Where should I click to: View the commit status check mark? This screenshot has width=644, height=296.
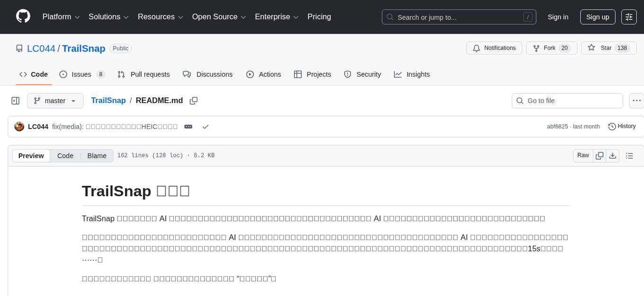[206, 127]
